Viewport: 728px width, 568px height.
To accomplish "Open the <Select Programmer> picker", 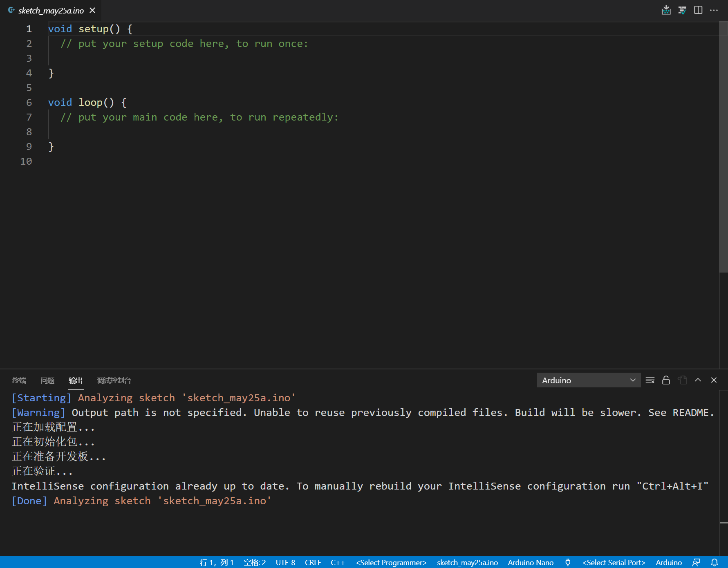I will coord(391,563).
